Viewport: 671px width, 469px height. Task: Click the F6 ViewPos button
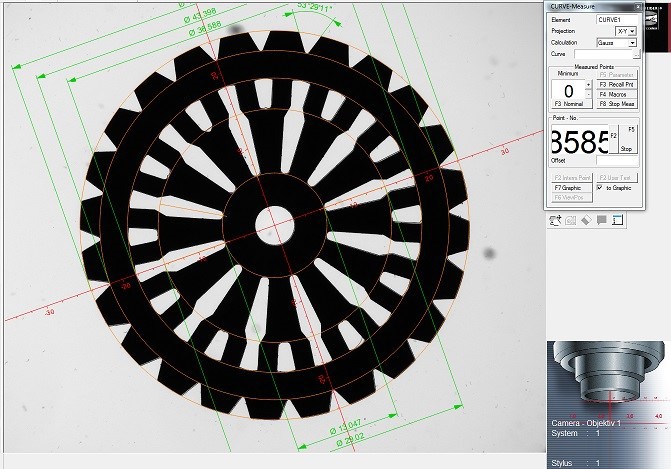tap(571, 198)
